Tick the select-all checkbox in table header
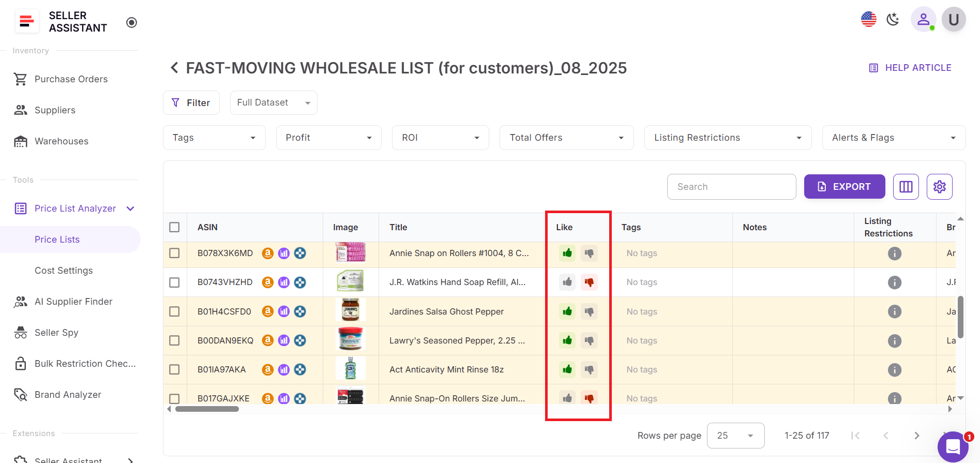 pos(175,227)
